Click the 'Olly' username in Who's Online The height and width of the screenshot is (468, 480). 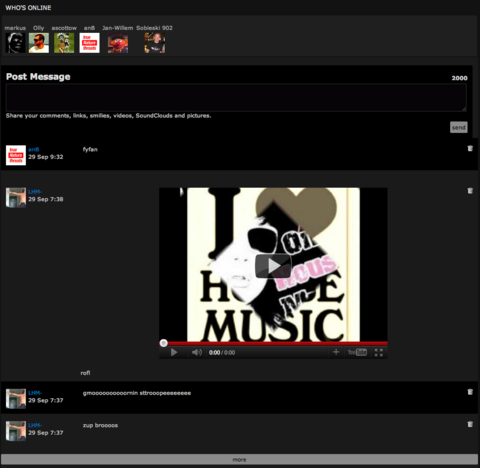point(39,28)
